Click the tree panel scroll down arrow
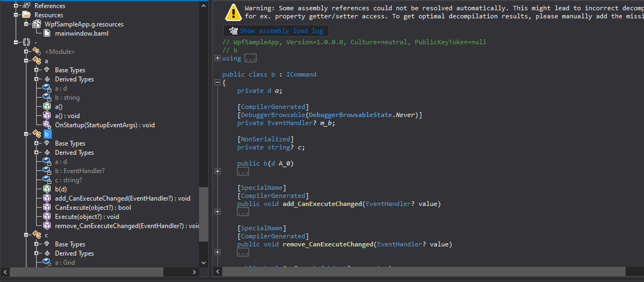Image resolution: width=644 pixels, height=282 pixels. tap(204, 262)
